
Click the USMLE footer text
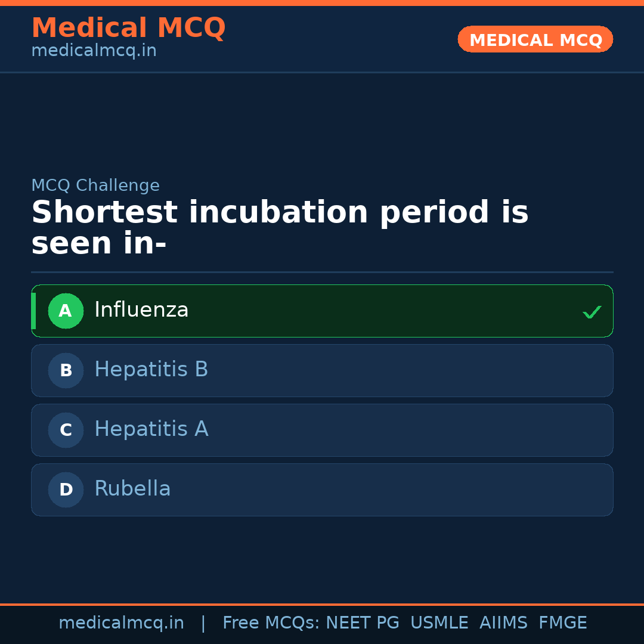[x=439, y=623]
